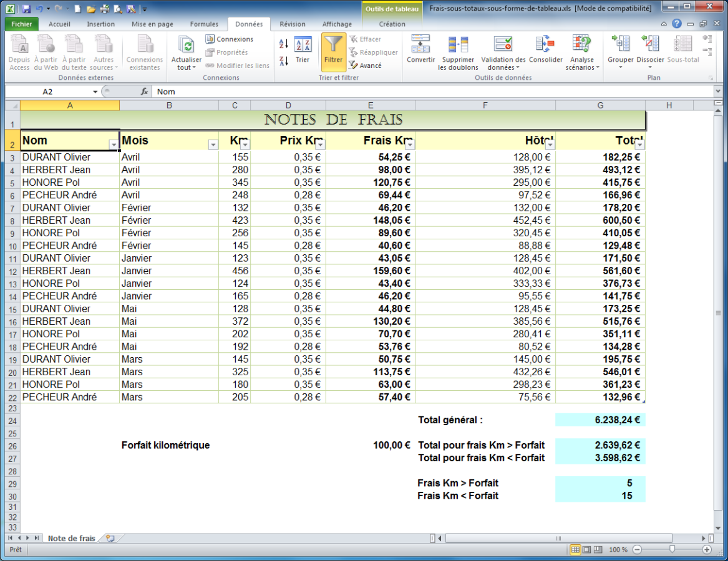The height and width of the screenshot is (561, 728).
Task: Open the Frais Km filter dropdown
Action: point(409,145)
